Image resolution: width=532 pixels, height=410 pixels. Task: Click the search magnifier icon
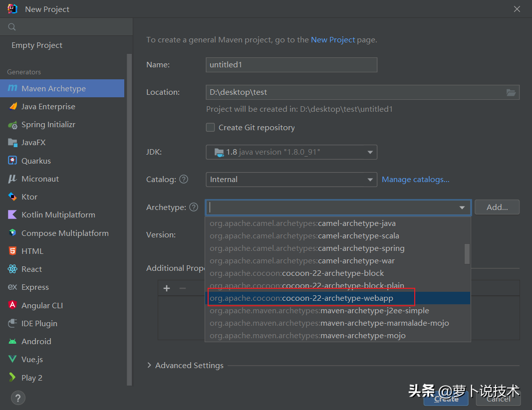coord(12,27)
